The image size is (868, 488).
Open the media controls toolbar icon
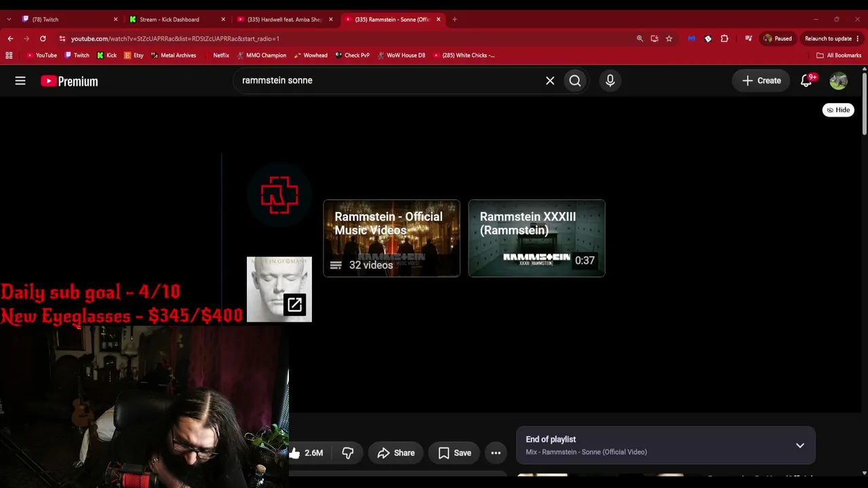pyautogui.click(x=749, y=39)
